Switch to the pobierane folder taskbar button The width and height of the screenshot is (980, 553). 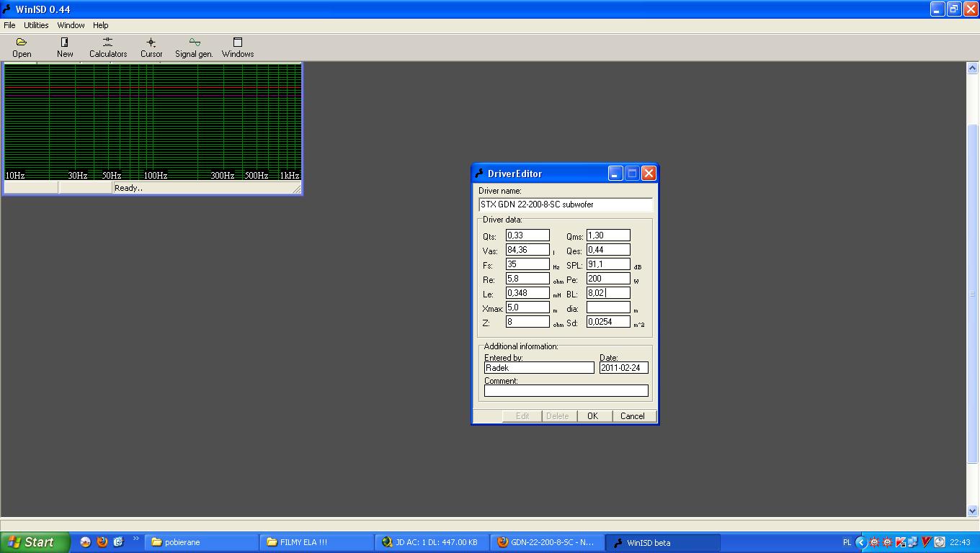201,542
